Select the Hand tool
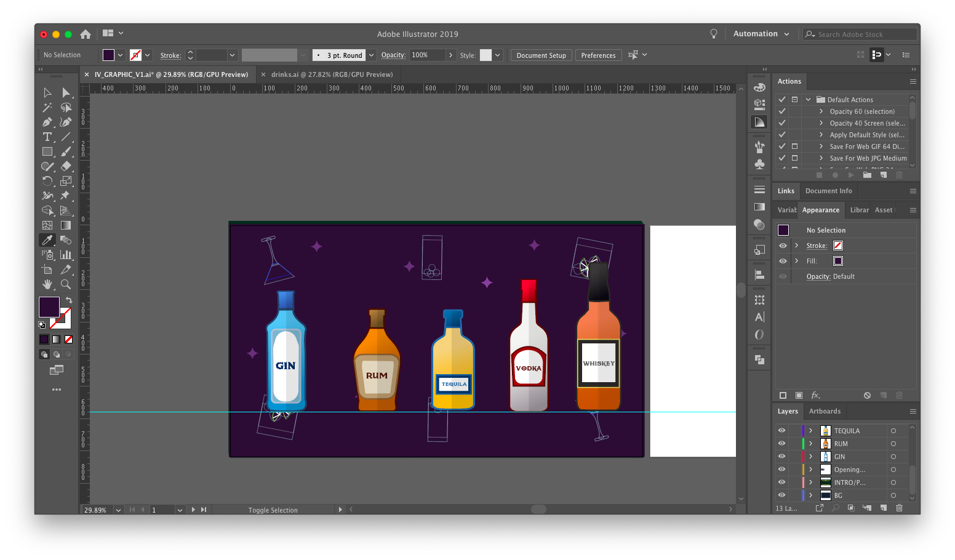The height and width of the screenshot is (560, 955). 47,284
